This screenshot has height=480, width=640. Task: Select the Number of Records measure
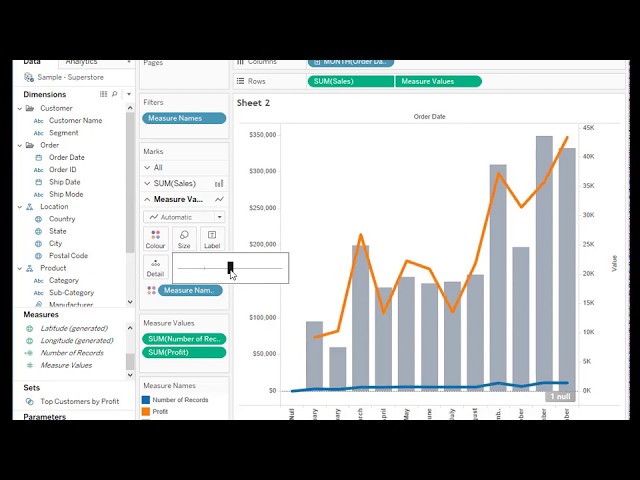click(72, 353)
